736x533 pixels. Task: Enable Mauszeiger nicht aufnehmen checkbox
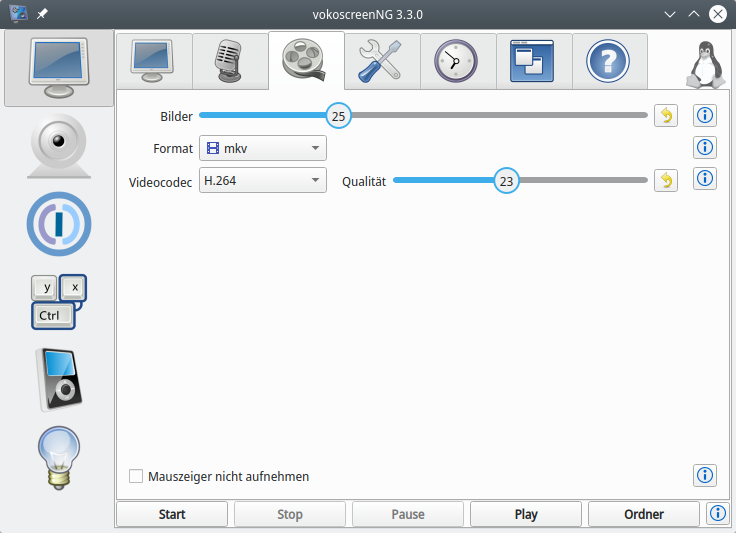coord(136,476)
